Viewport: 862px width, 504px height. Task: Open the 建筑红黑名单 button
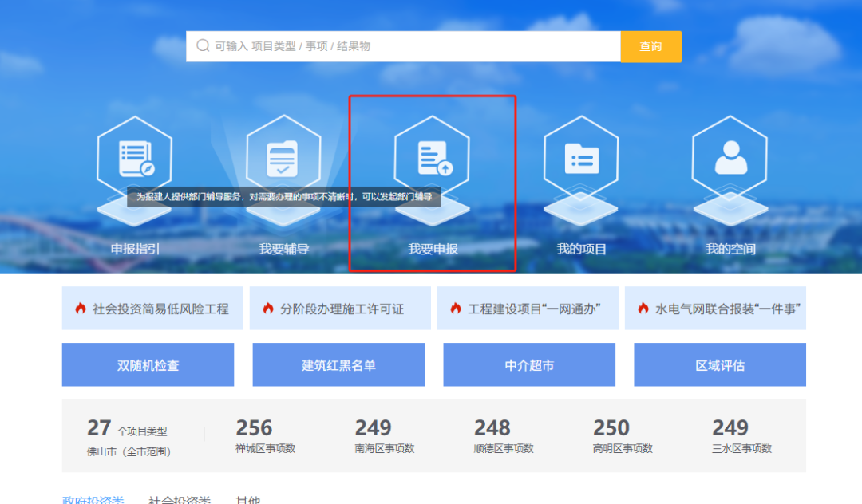click(x=338, y=365)
